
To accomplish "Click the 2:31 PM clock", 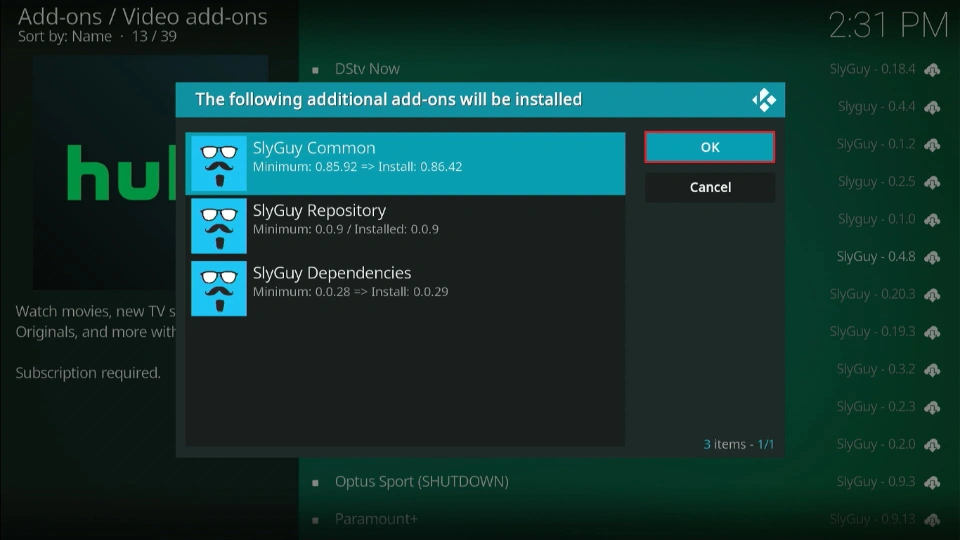I will pyautogui.click(x=888, y=26).
